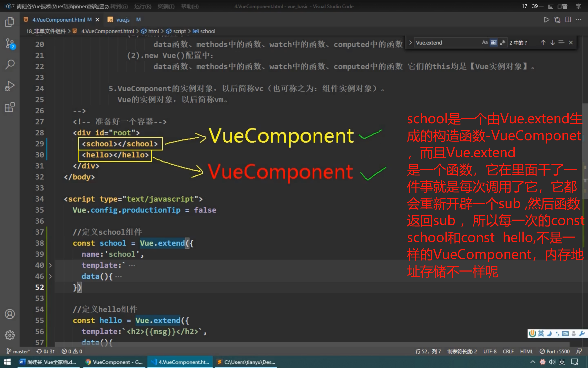Close the 4.VueComponent.html tab
This screenshot has height=368, width=588.
[97, 20]
